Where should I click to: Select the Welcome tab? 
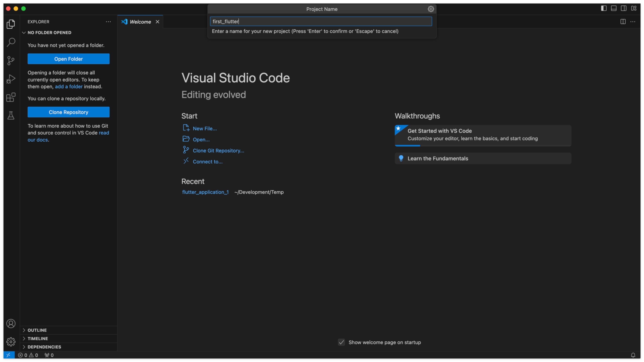[140, 22]
